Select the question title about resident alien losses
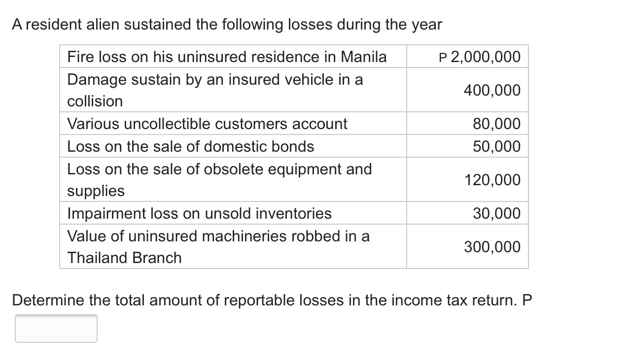 click(227, 24)
